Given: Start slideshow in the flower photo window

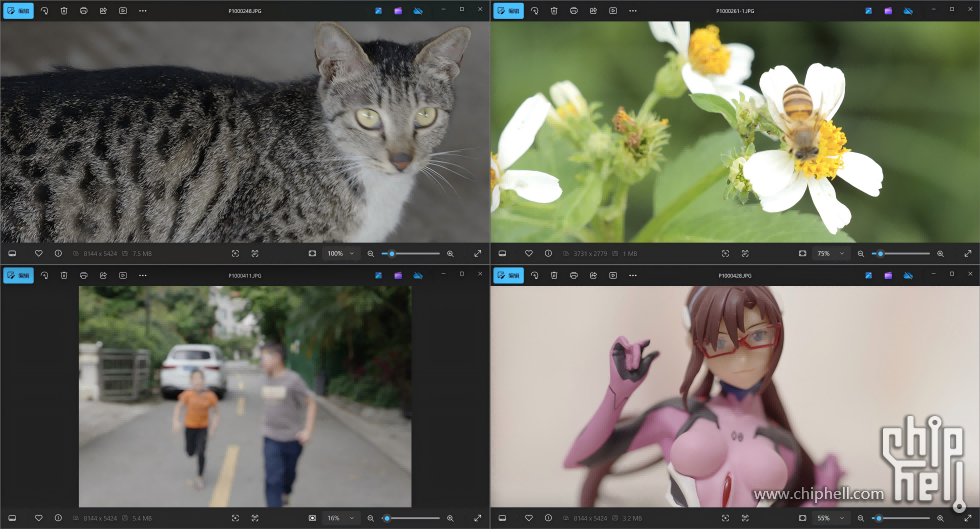Looking at the screenshot, I should [613, 10].
